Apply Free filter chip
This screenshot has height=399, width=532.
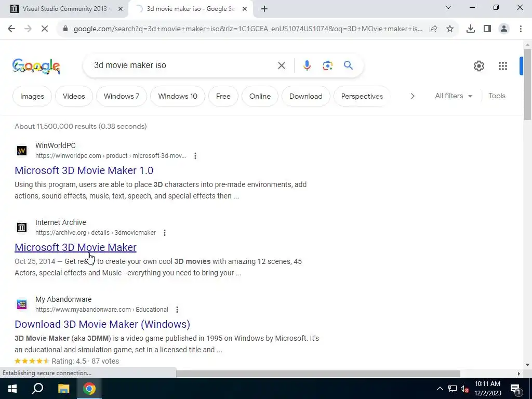(223, 96)
